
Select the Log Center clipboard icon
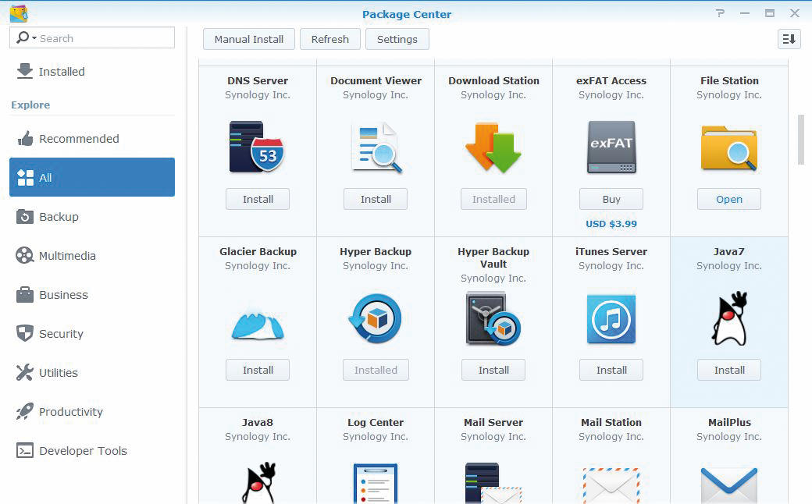376,483
